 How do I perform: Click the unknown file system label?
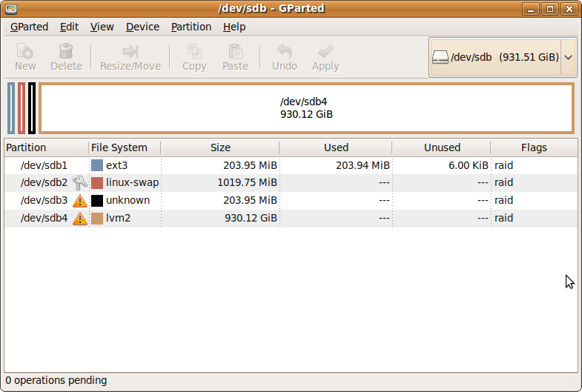tap(128, 200)
